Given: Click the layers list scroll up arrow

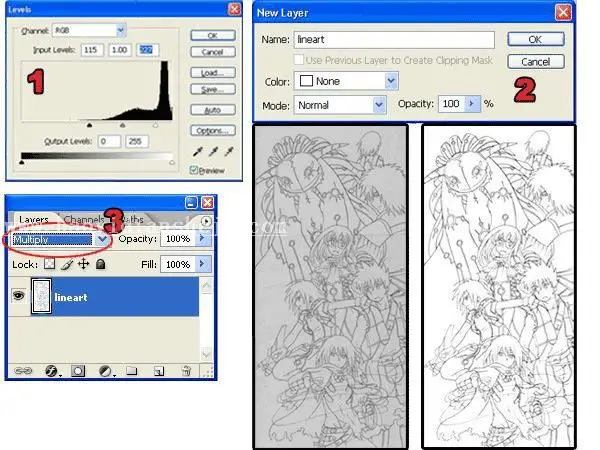Looking at the screenshot, I should coord(206,285).
